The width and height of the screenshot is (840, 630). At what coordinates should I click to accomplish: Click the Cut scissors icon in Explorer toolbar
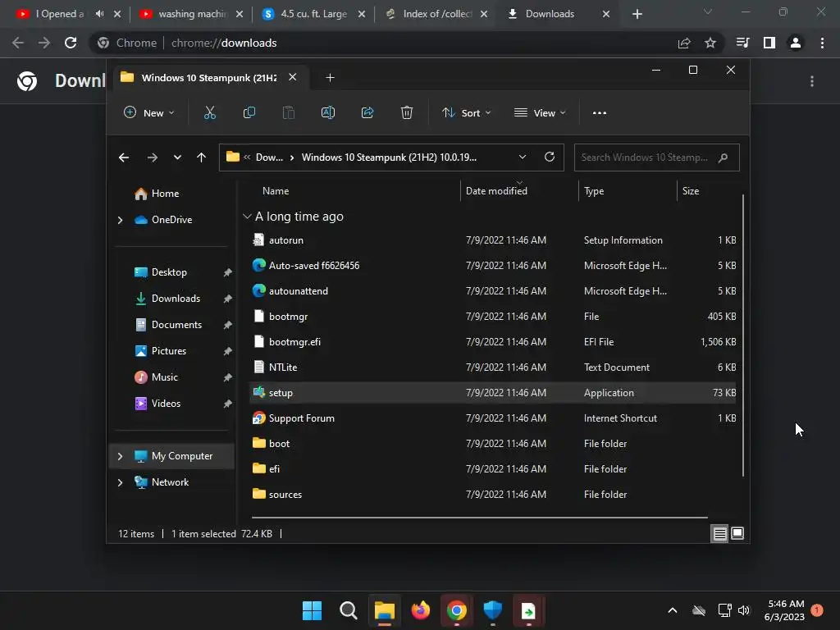click(209, 112)
